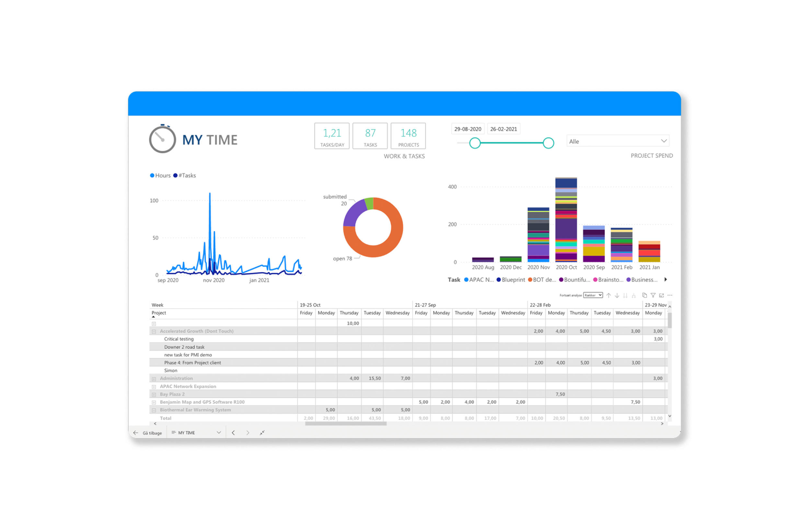Open more options ellipsis above the matrix
The image size is (812, 518).
tap(670, 295)
